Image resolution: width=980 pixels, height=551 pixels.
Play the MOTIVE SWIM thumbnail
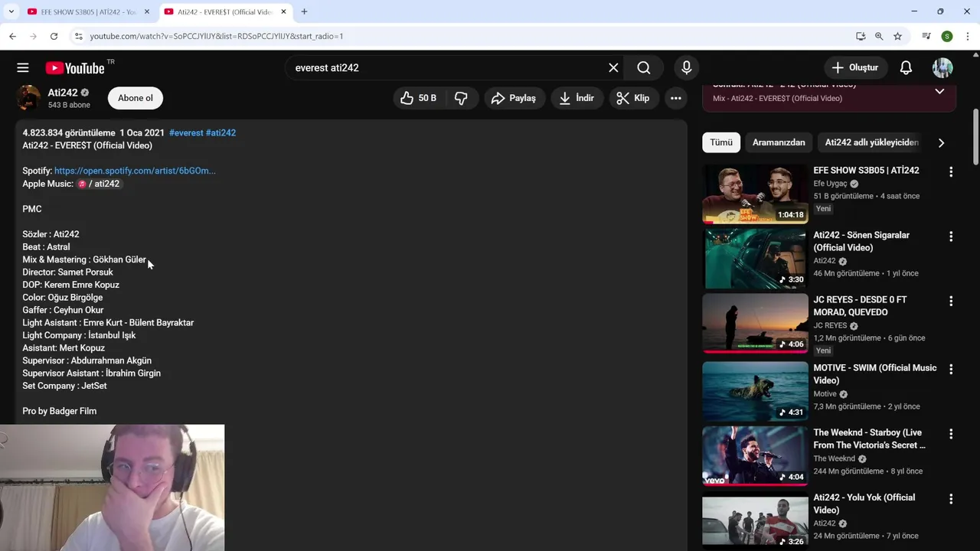coord(755,392)
